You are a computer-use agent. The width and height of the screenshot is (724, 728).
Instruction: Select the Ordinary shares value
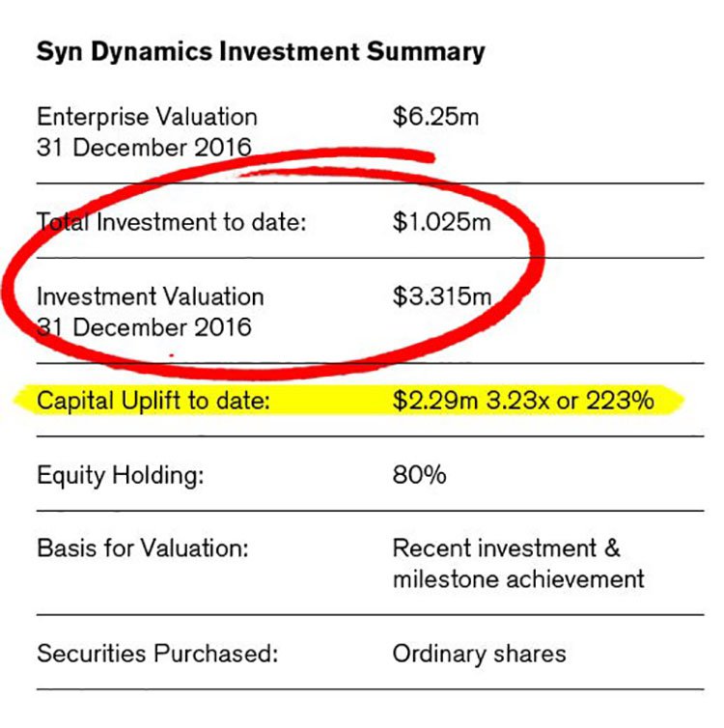(480, 654)
